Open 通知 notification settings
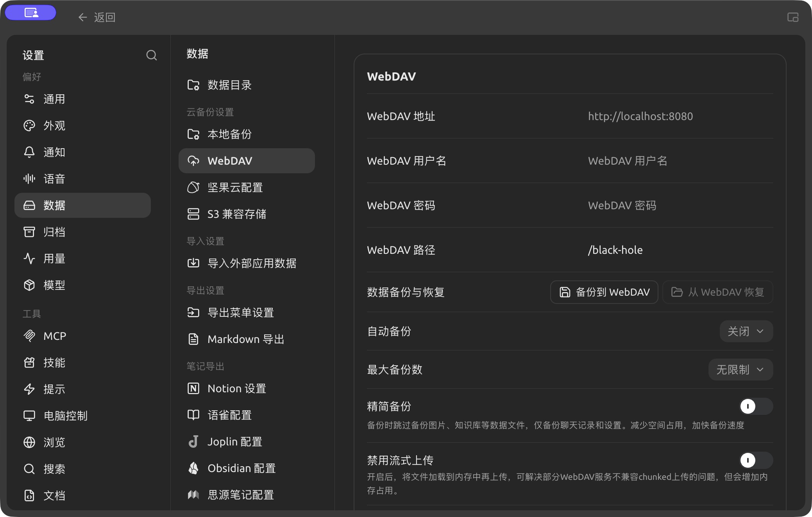The image size is (812, 517). 82,152
